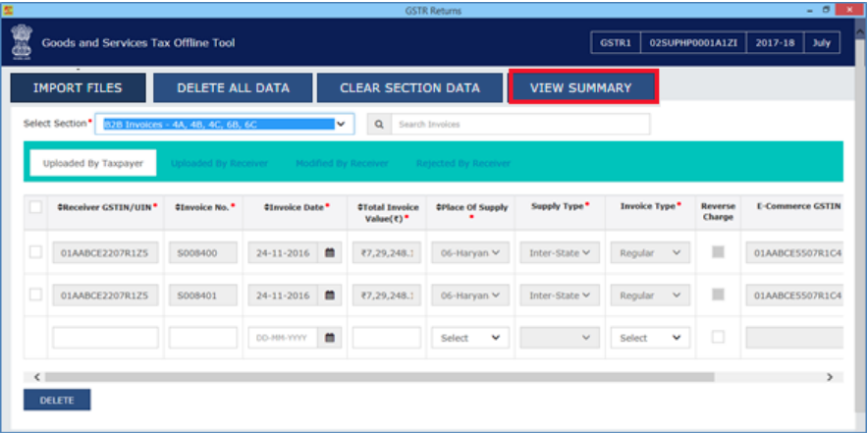Tick the select-all header checkbox
This screenshot has width=868, height=433.
click(x=35, y=207)
